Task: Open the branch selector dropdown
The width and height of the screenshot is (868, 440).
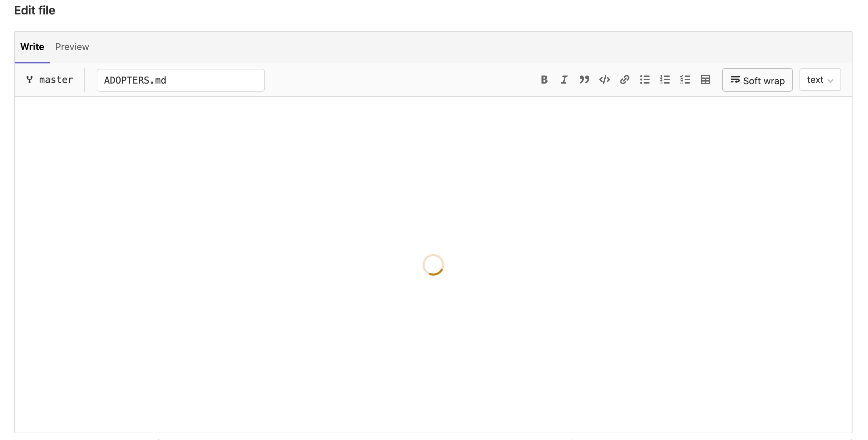Action: pos(49,80)
